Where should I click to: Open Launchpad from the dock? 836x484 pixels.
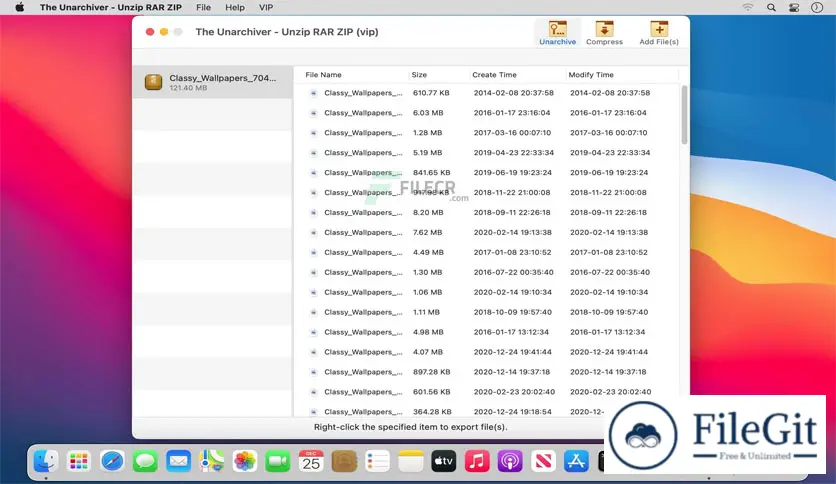[x=79, y=461]
